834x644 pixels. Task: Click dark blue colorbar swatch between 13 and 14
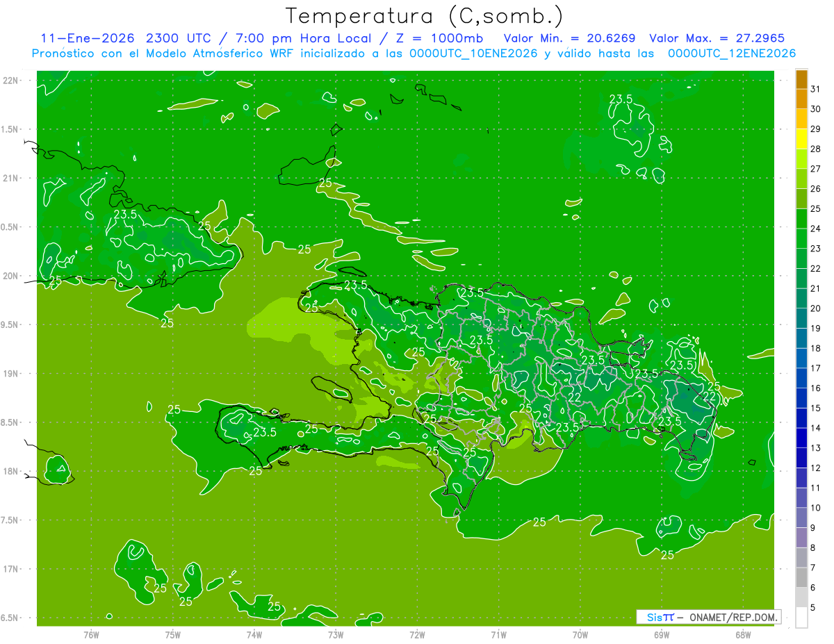(801, 438)
